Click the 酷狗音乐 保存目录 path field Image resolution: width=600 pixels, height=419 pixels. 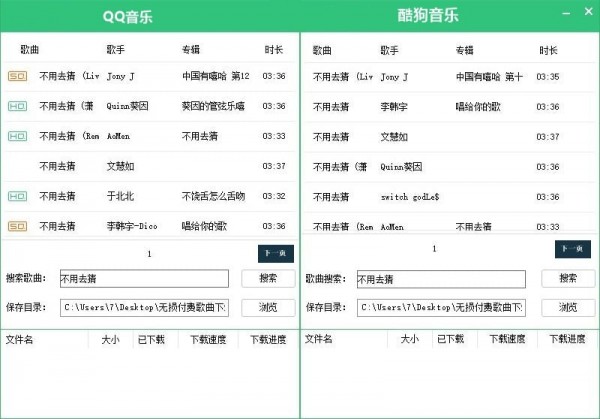pyautogui.click(x=441, y=308)
